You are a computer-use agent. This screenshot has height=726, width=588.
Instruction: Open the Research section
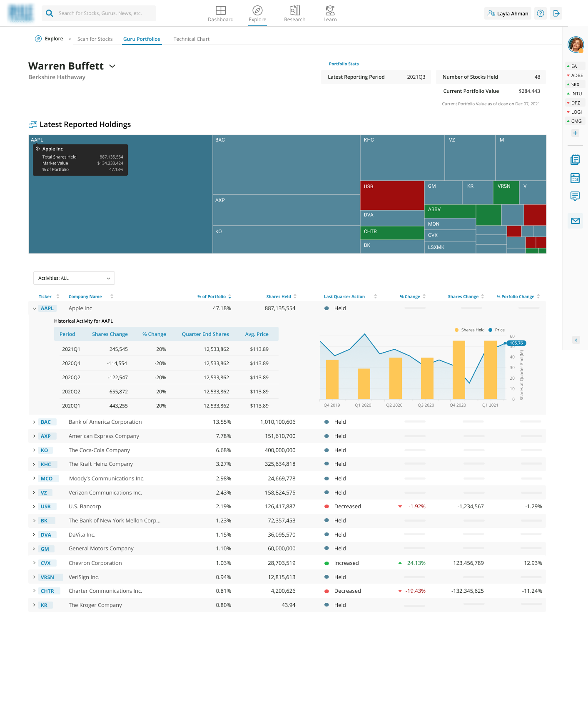[x=294, y=14]
